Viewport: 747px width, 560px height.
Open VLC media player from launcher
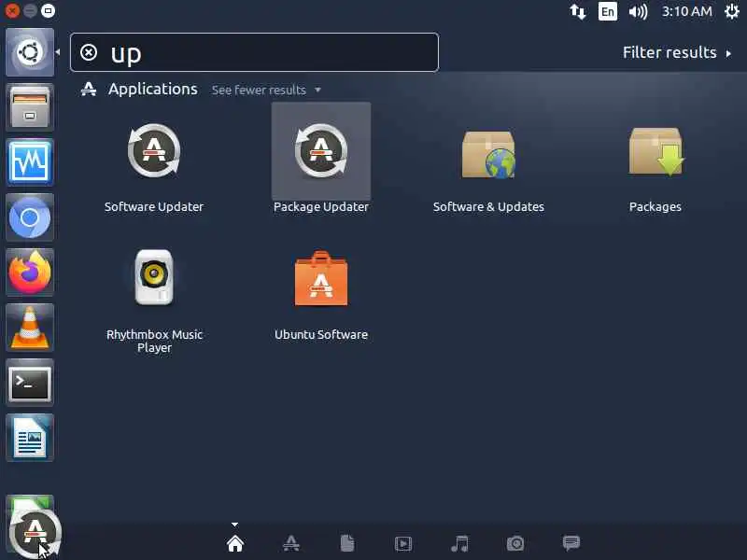click(30, 328)
